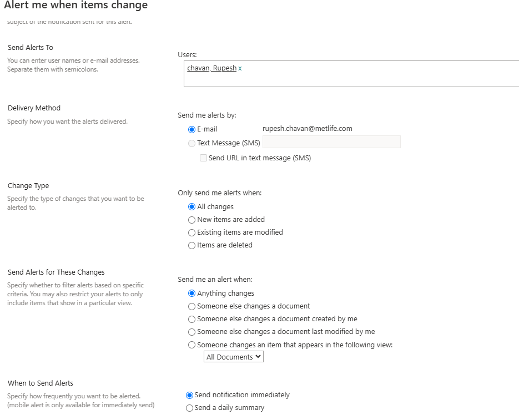Open the All Documents view dropdown
Screen dimensions: 519x420
[233, 356]
